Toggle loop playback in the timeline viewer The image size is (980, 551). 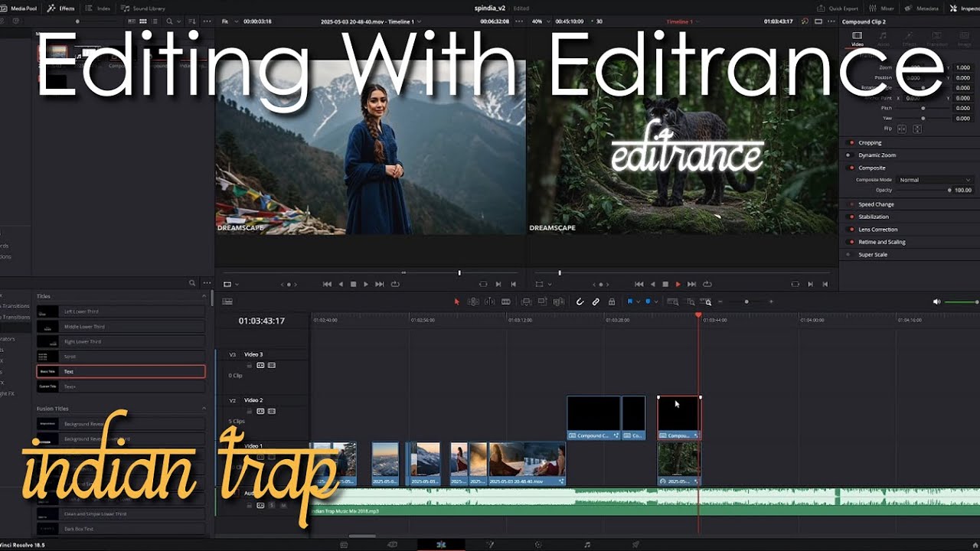(x=707, y=284)
